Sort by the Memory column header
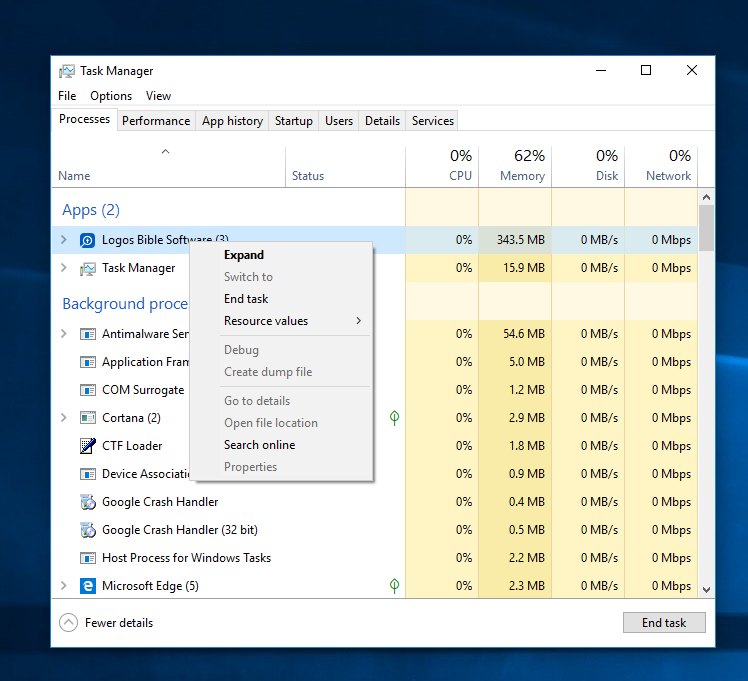Image resolution: width=748 pixels, height=681 pixels. 515,166
